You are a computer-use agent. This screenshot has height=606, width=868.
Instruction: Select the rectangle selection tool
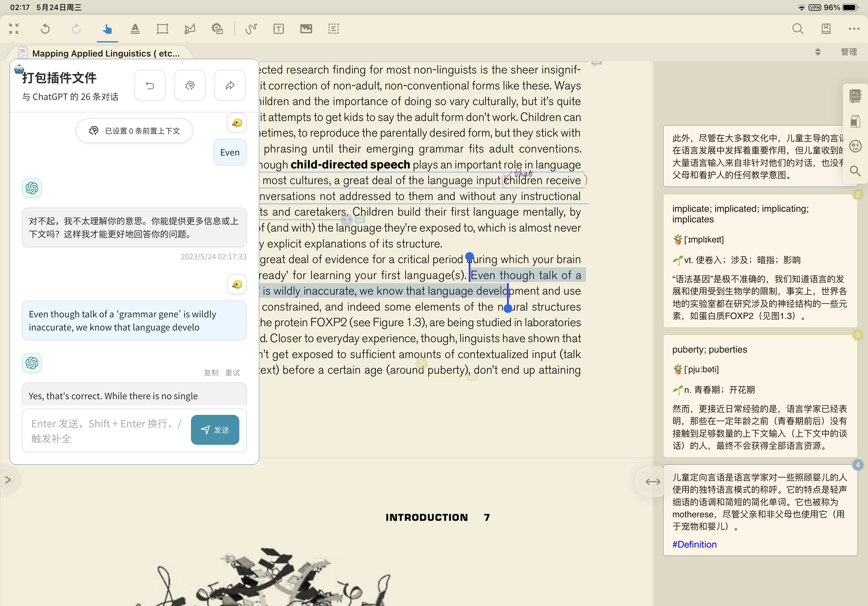[162, 29]
